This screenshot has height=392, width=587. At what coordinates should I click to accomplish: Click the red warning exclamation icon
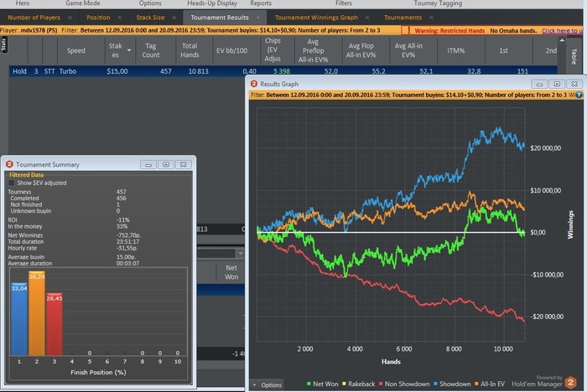pos(409,30)
